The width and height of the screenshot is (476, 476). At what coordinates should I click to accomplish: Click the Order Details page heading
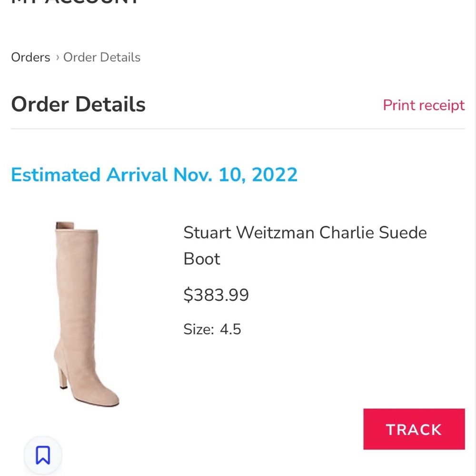click(78, 104)
